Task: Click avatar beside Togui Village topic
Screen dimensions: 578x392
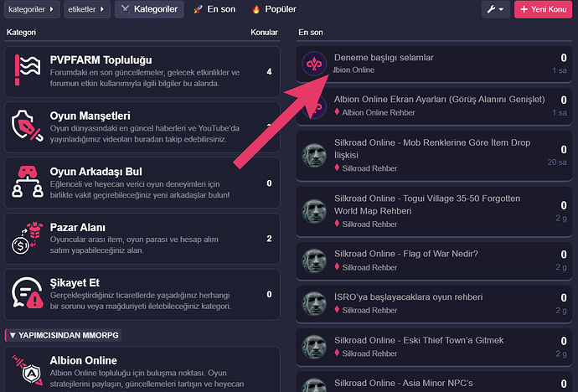Action: click(x=314, y=211)
